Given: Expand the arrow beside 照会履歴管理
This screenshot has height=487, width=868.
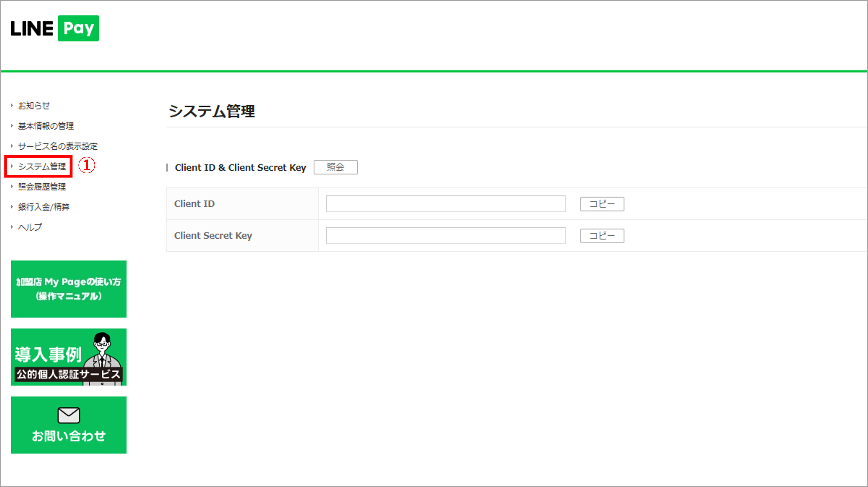Looking at the screenshot, I should point(12,187).
